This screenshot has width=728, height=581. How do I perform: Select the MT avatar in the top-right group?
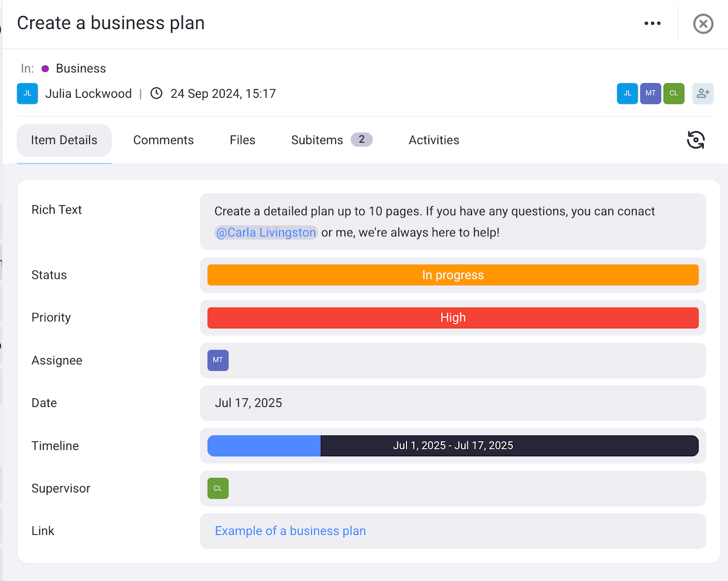pos(650,93)
